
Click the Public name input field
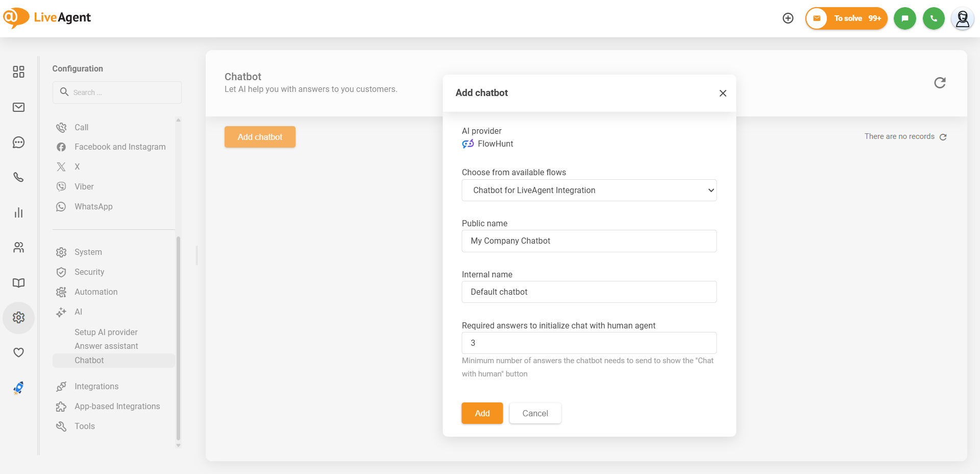point(589,241)
